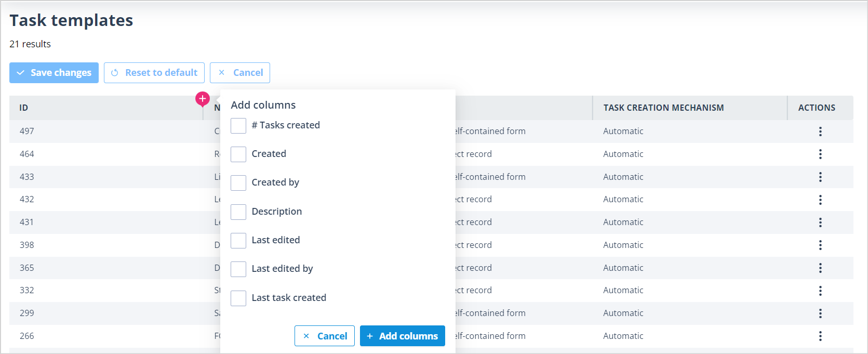Click Automatic in row 431

click(623, 222)
